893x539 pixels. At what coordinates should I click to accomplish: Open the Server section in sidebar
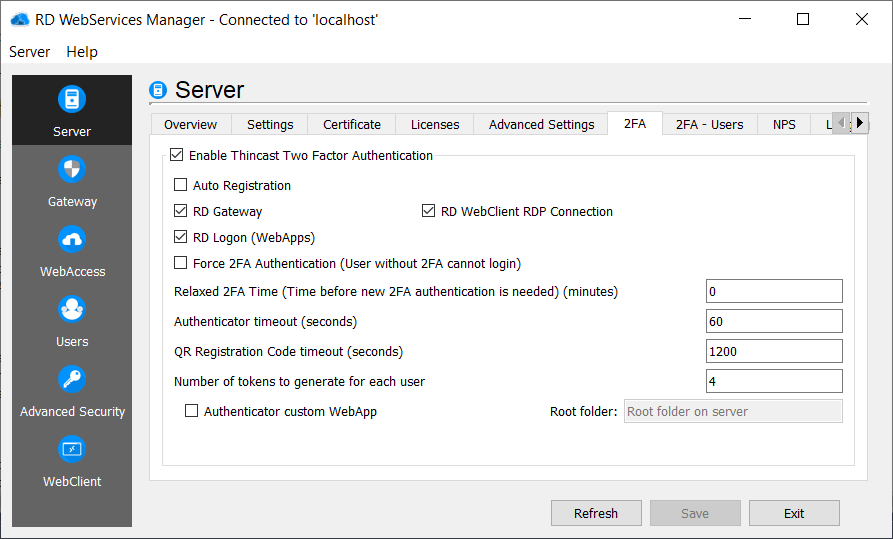pos(72,110)
